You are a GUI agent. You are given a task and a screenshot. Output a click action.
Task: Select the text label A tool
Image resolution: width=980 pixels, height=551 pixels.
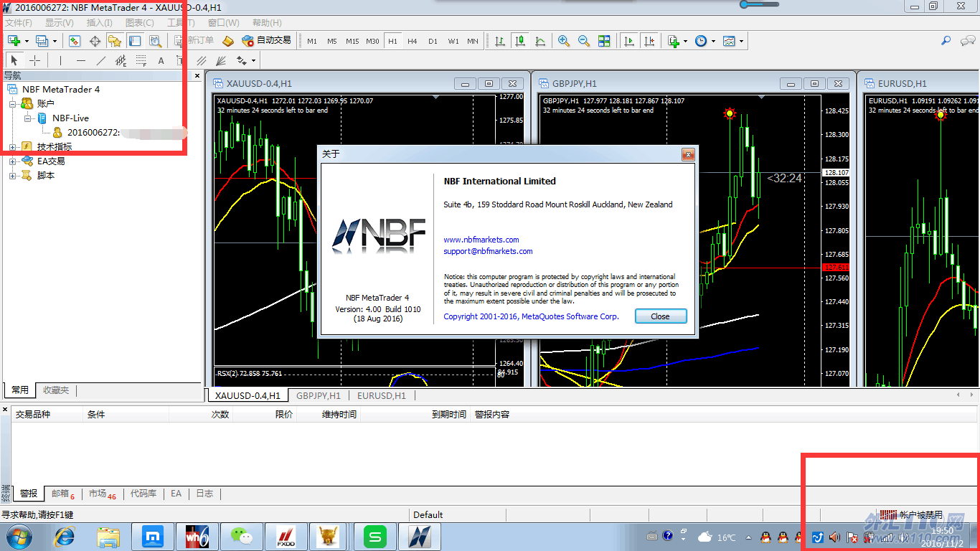pyautogui.click(x=161, y=61)
